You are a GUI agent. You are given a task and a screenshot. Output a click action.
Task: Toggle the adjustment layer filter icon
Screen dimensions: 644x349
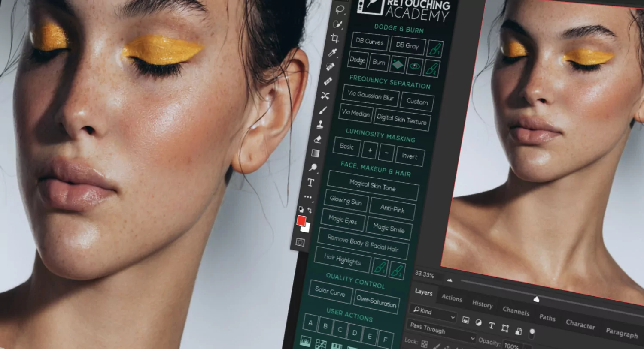pos(479,323)
